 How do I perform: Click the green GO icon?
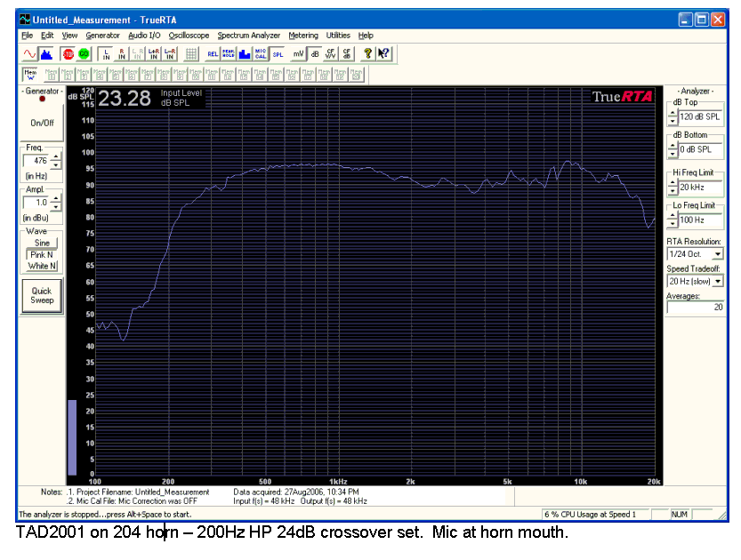(85, 54)
